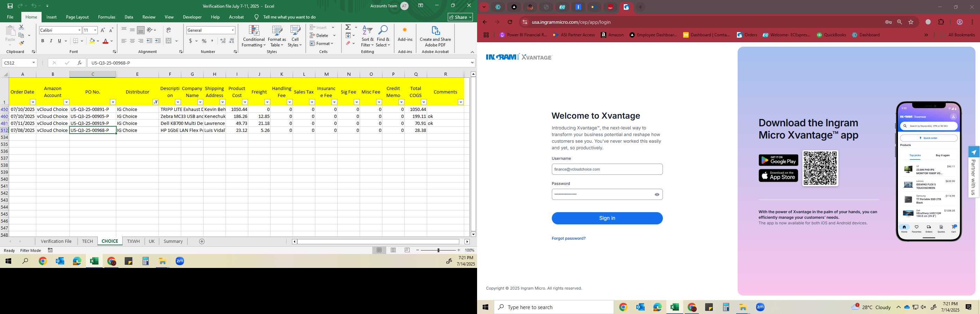This screenshot has height=314, width=980.
Task: Toggle Bold formatting in Excel
Action: pyautogui.click(x=43, y=41)
